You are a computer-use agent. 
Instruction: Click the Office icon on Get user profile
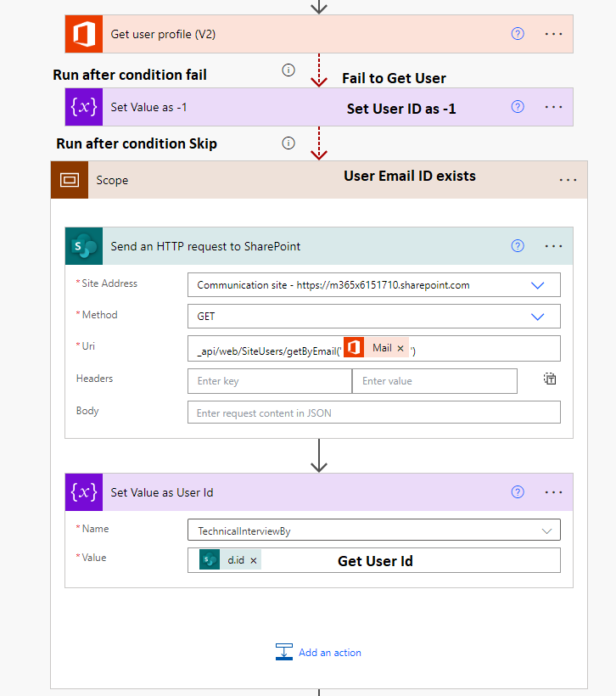click(x=84, y=34)
